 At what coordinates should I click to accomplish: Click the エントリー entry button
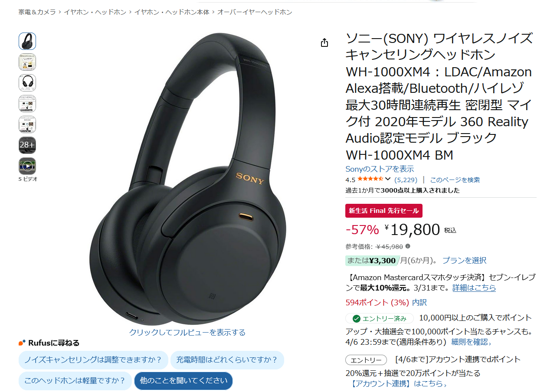[366, 360]
